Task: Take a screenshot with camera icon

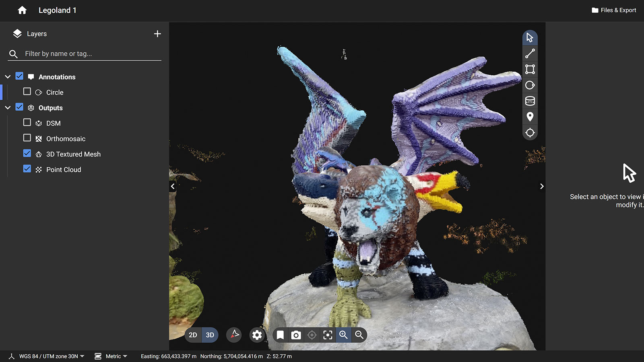Action: coord(296,335)
